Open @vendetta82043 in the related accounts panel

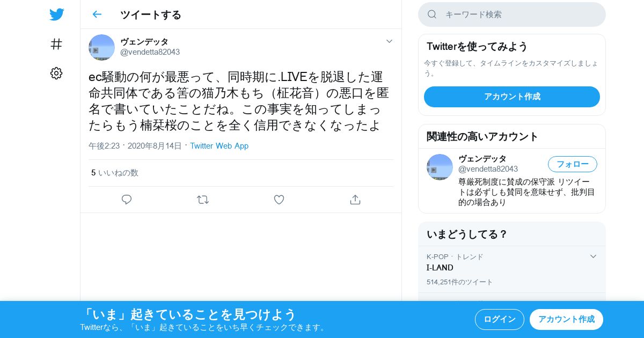488,169
